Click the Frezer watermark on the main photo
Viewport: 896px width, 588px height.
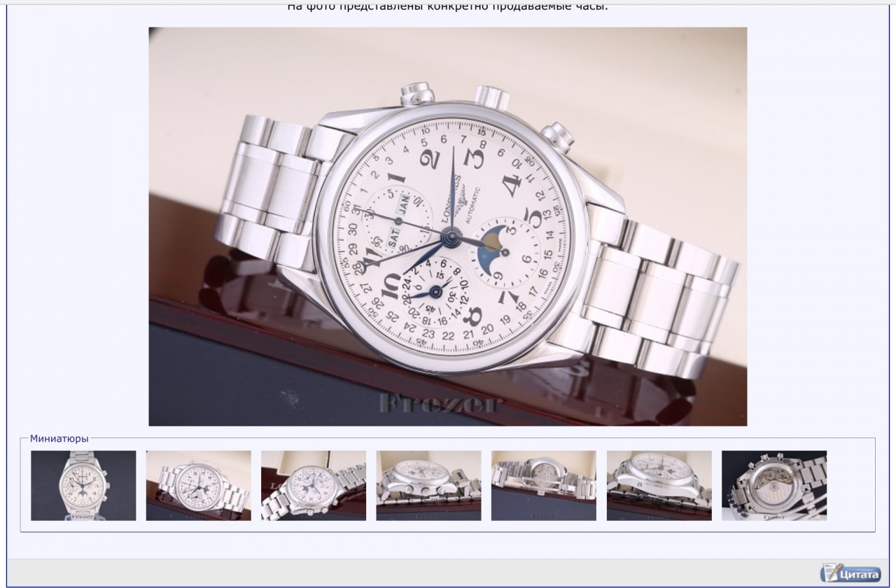click(440, 404)
